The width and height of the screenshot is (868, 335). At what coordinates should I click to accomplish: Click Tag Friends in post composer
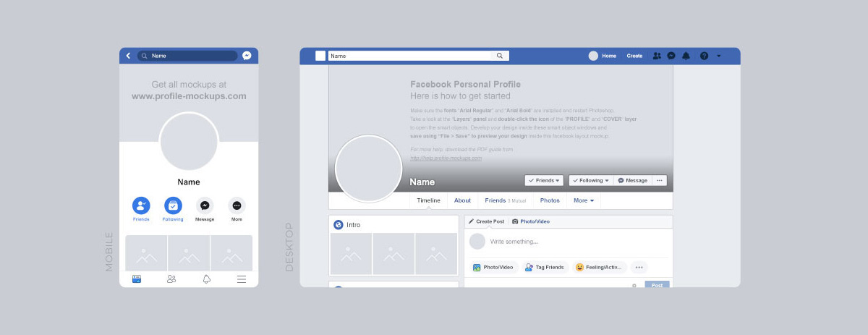pyautogui.click(x=545, y=267)
